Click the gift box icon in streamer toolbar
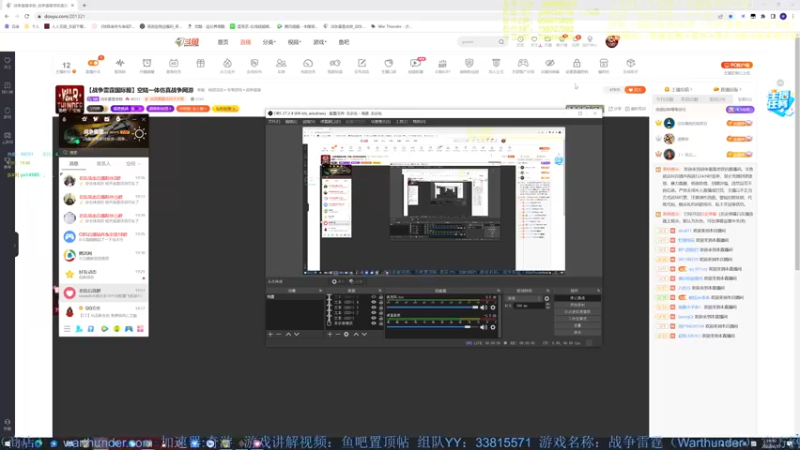Image resolution: width=800 pixels, height=450 pixels. pyautogui.click(x=201, y=63)
